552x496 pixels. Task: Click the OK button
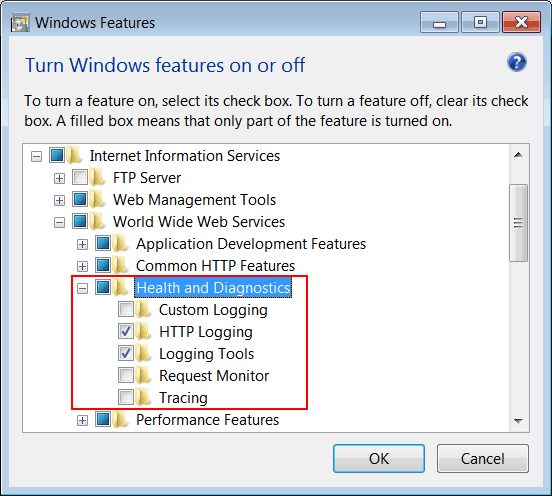point(379,458)
